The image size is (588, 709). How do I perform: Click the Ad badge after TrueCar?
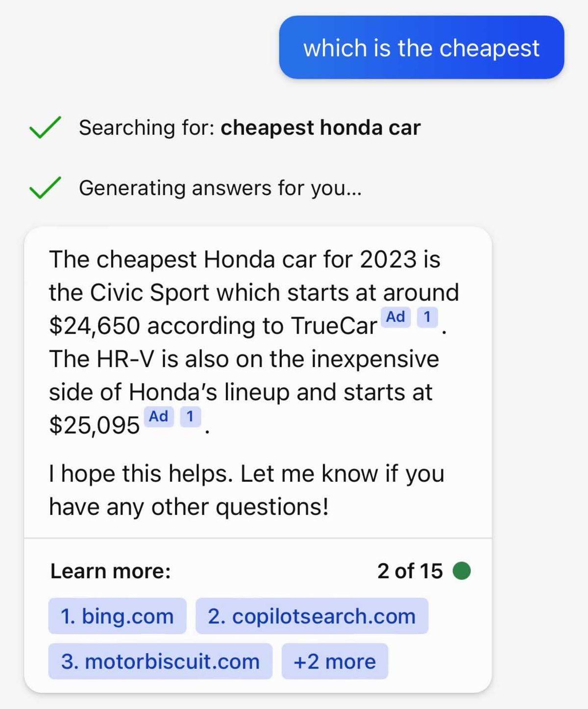pyautogui.click(x=395, y=317)
